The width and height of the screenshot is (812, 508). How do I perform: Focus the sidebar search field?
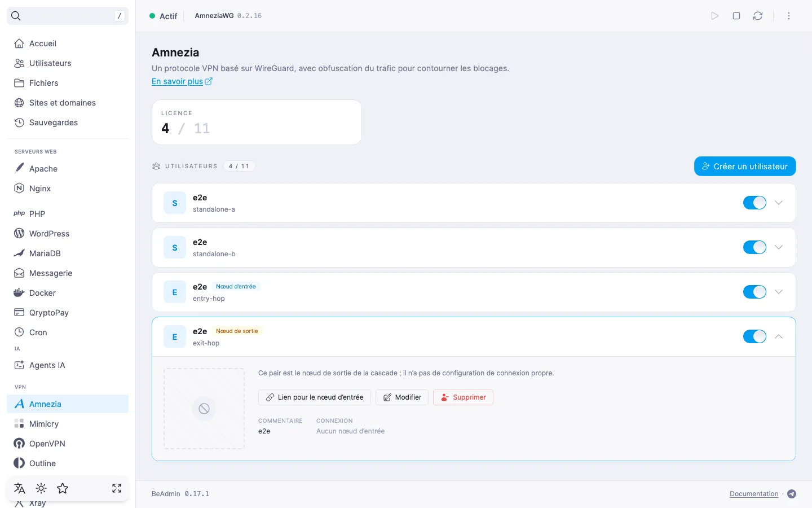(68, 16)
